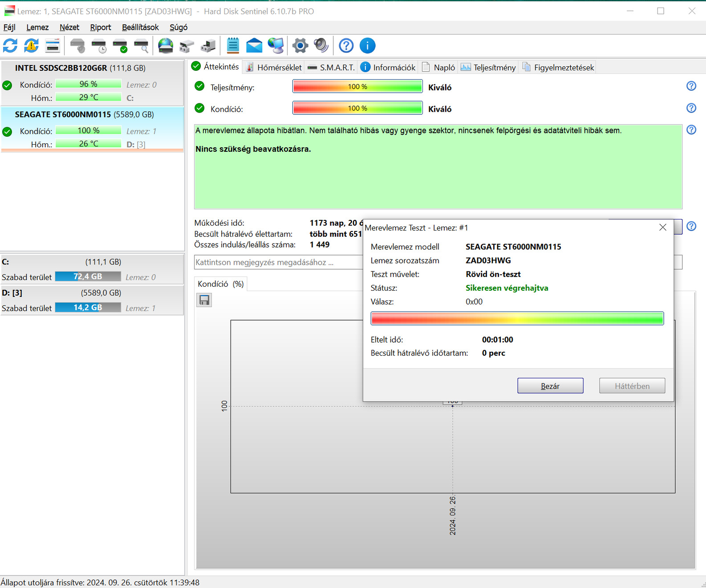
Task: Click the disk panel view icon in toolbar
Action: [x=53, y=45]
